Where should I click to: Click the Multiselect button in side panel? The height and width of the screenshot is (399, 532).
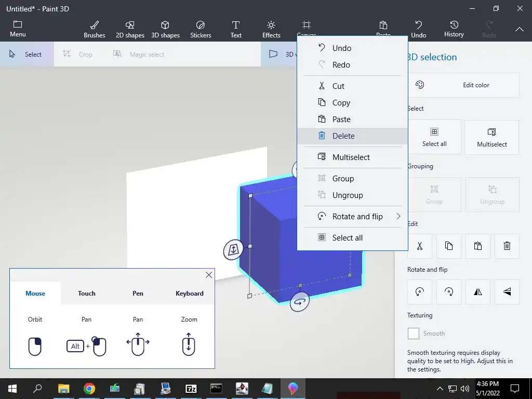click(x=491, y=137)
